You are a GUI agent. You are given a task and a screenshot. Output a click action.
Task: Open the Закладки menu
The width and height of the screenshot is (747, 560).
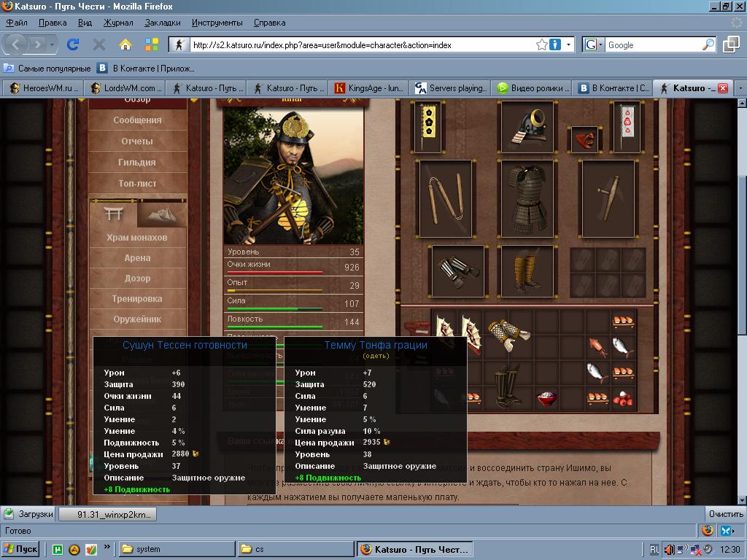click(163, 23)
